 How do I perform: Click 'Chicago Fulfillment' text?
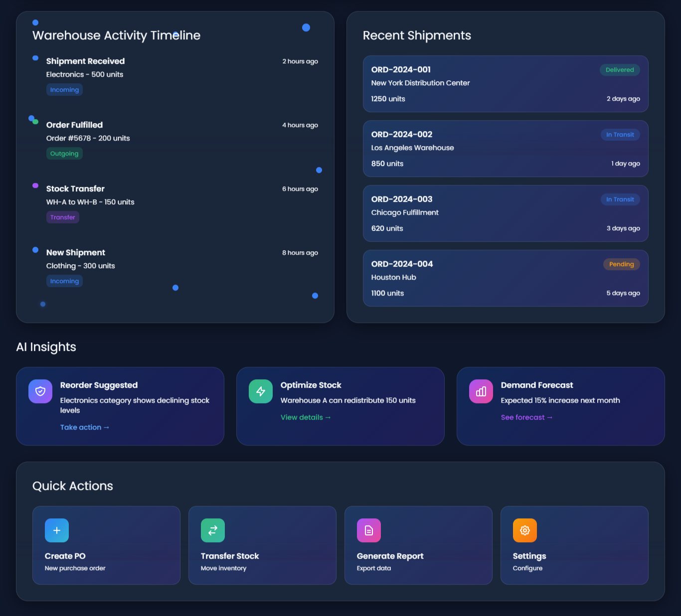[x=405, y=212]
